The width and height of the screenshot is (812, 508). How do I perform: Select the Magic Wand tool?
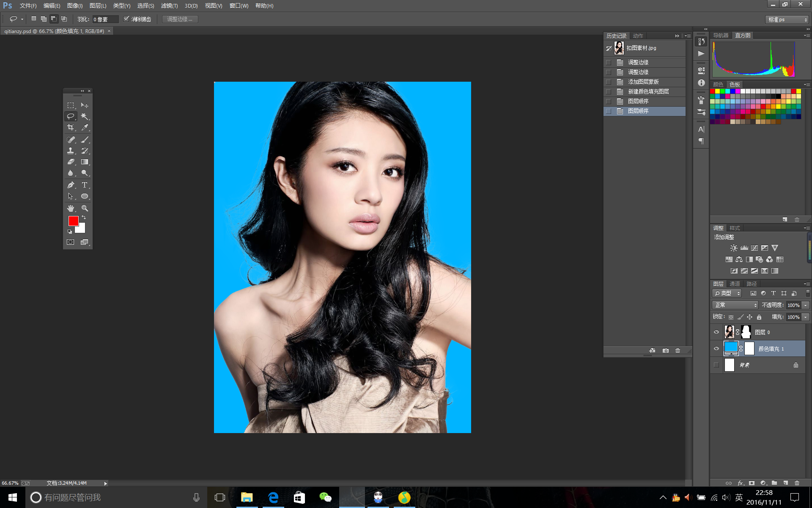[x=85, y=116]
